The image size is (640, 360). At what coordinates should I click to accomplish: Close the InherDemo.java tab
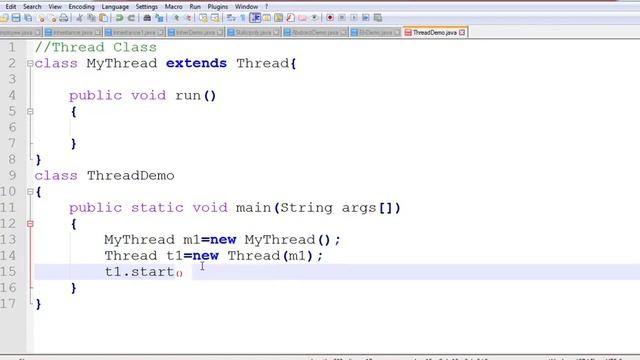(220, 32)
